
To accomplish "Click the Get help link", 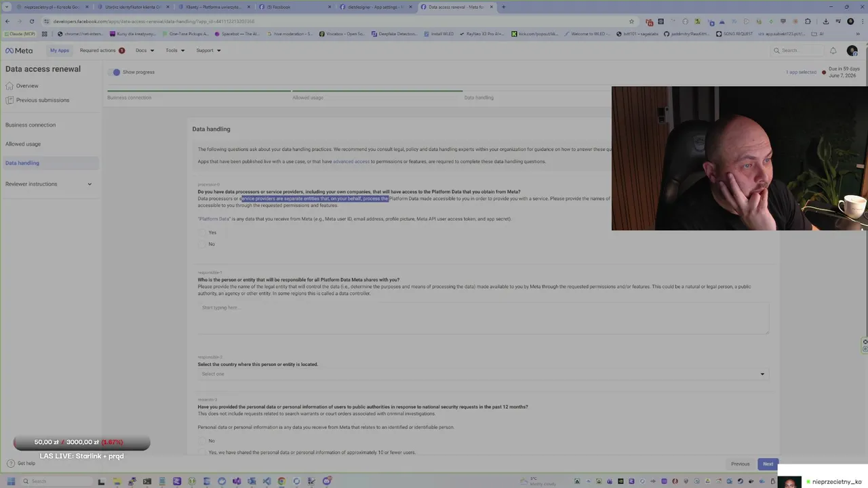I will pyautogui.click(x=26, y=464).
